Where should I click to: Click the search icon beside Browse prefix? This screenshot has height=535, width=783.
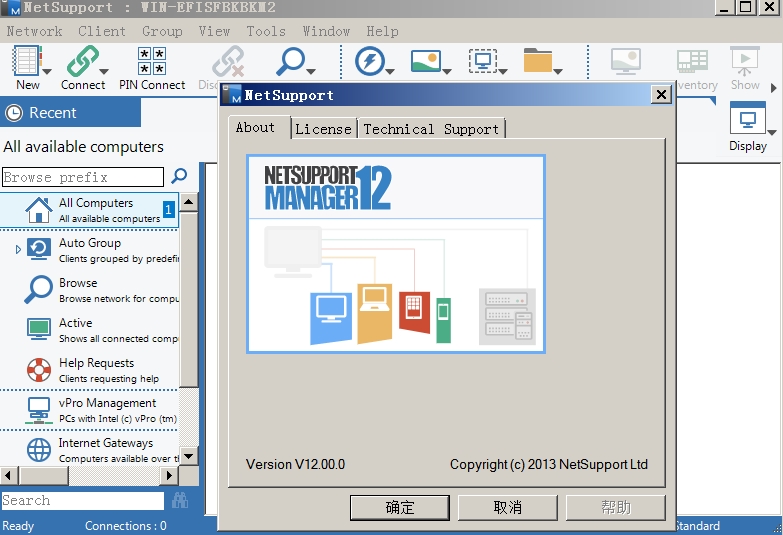coord(179,176)
